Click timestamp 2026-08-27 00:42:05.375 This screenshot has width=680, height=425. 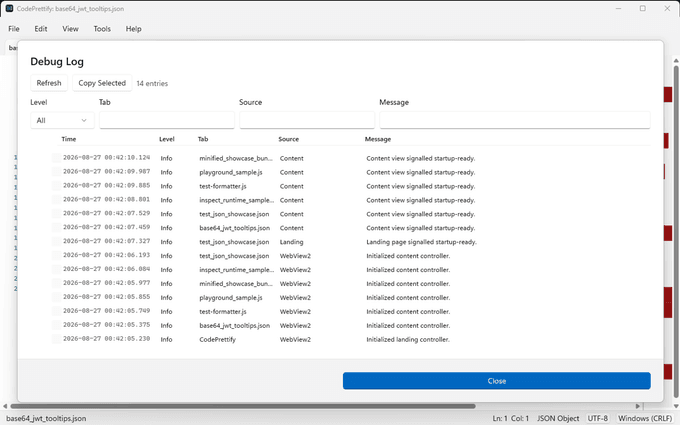click(107, 325)
